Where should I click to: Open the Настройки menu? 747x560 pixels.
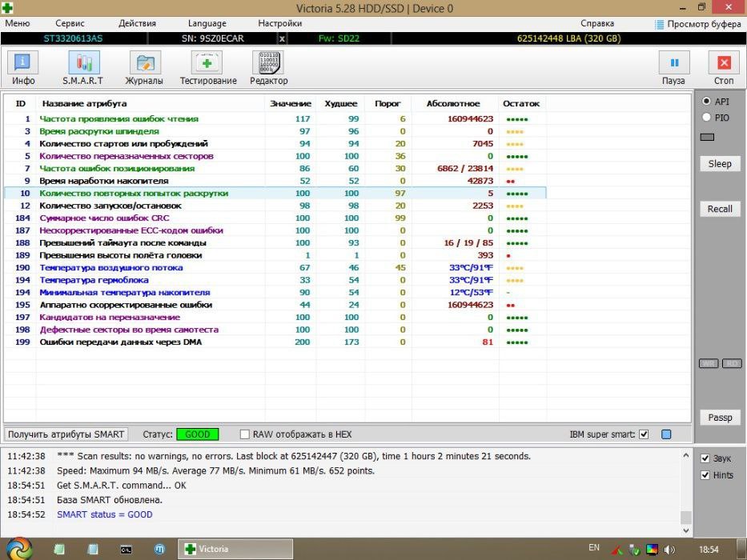coord(279,23)
